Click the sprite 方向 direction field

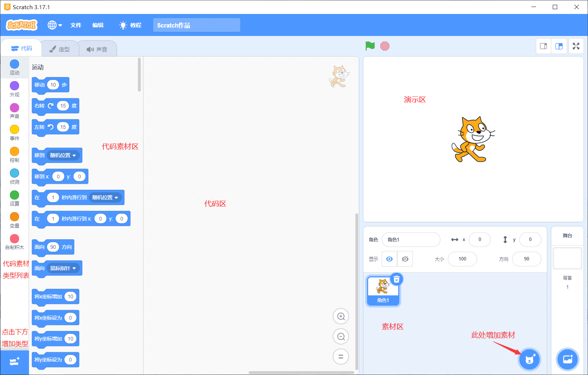(527, 259)
